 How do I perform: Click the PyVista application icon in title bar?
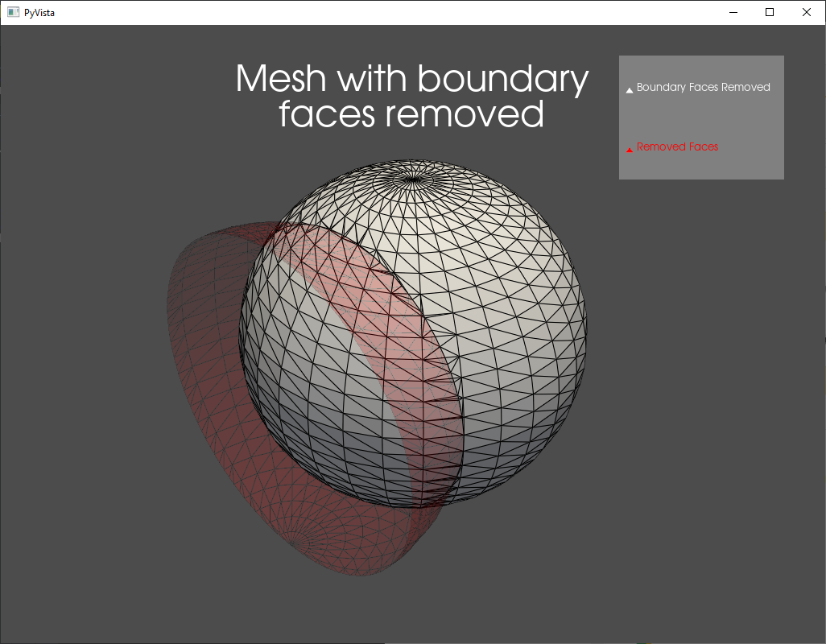(11, 12)
